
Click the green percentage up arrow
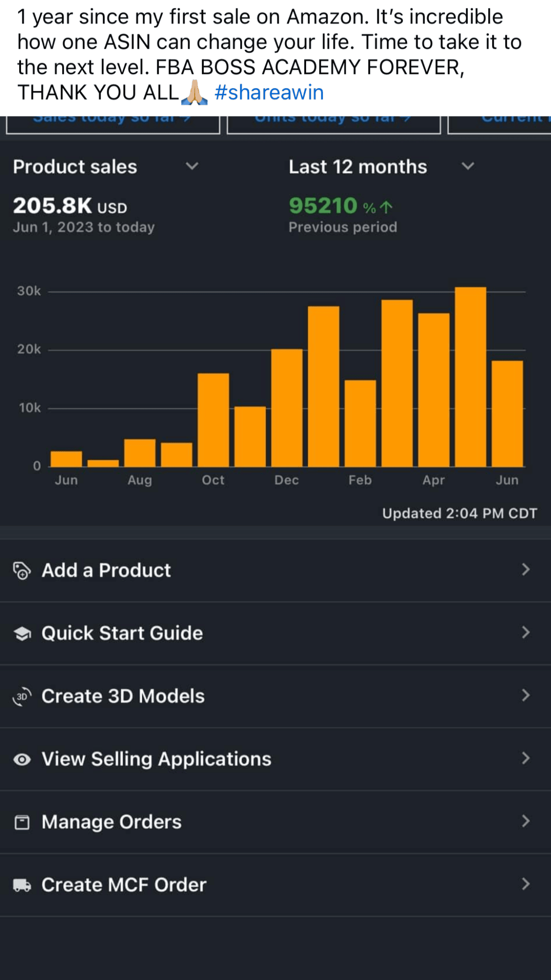click(x=386, y=207)
